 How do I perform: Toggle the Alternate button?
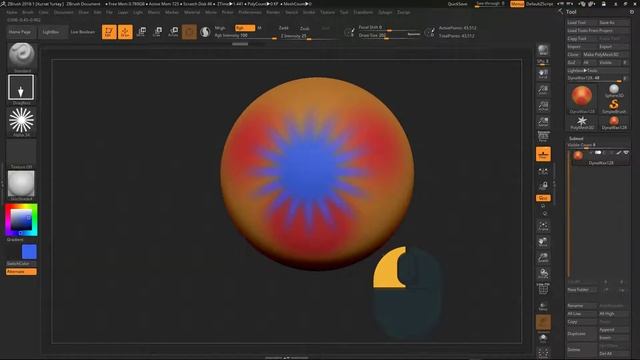21,272
